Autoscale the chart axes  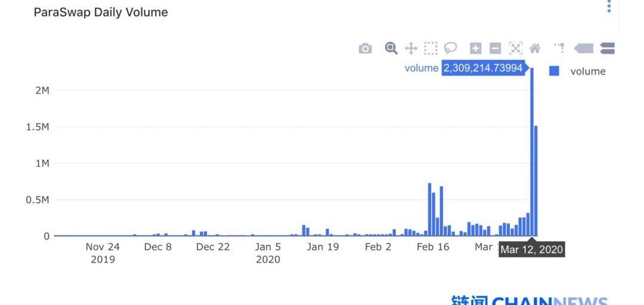pyautogui.click(x=515, y=48)
